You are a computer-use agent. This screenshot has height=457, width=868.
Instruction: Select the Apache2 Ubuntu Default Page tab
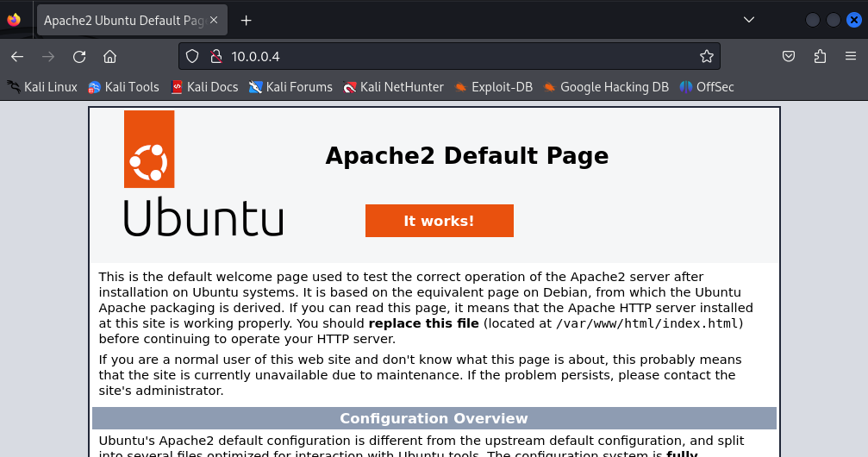tap(132, 21)
